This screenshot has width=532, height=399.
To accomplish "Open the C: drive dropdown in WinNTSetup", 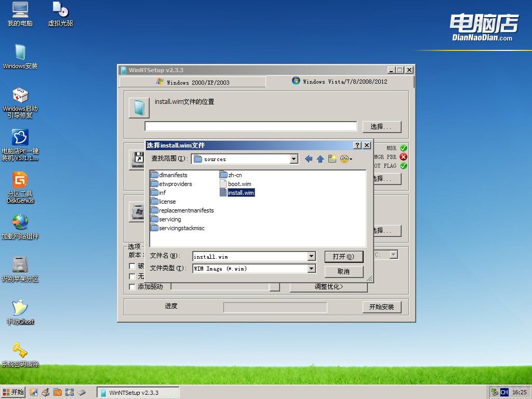I will (394, 255).
